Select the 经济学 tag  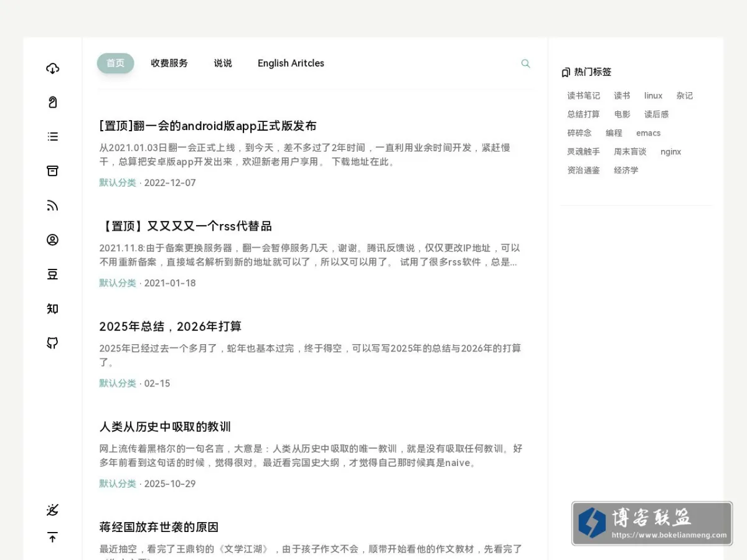point(626,170)
